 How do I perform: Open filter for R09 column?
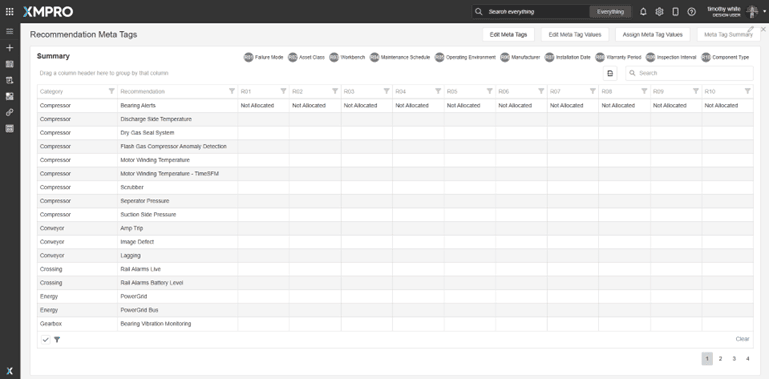pyautogui.click(x=696, y=91)
